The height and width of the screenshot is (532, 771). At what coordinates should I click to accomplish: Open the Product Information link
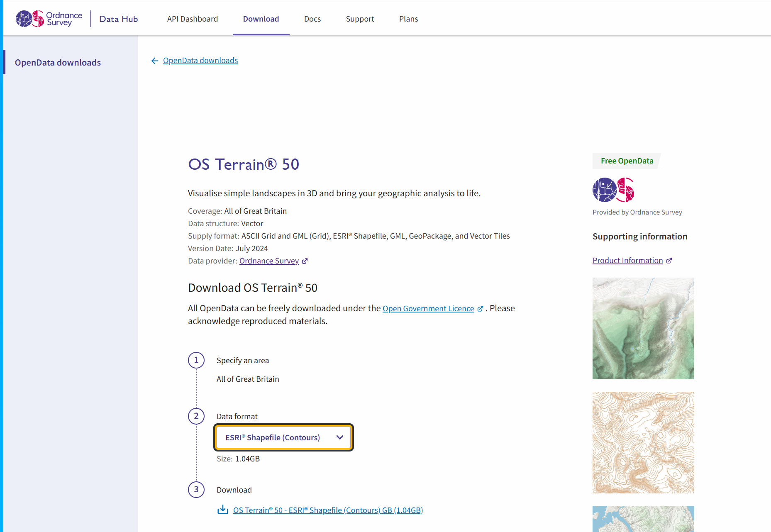[x=627, y=261]
